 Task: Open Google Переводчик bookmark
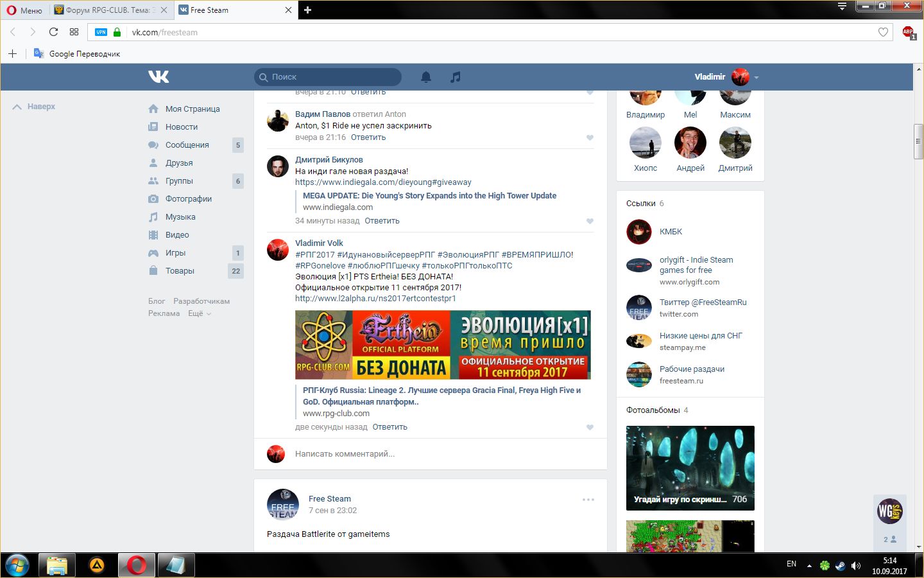tap(77, 53)
